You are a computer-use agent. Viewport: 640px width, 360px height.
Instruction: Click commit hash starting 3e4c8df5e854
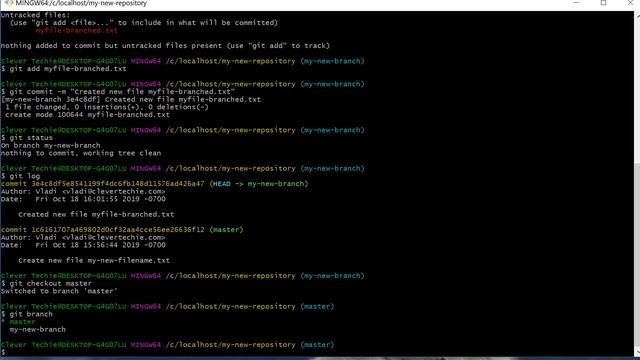pyautogui.click(x=118, y=184)
